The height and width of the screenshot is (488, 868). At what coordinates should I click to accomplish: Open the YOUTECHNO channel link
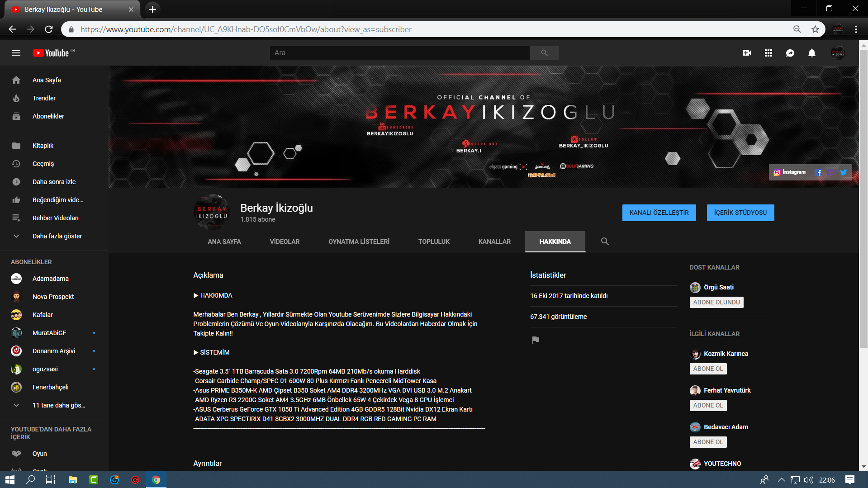[x=722, y=464]
